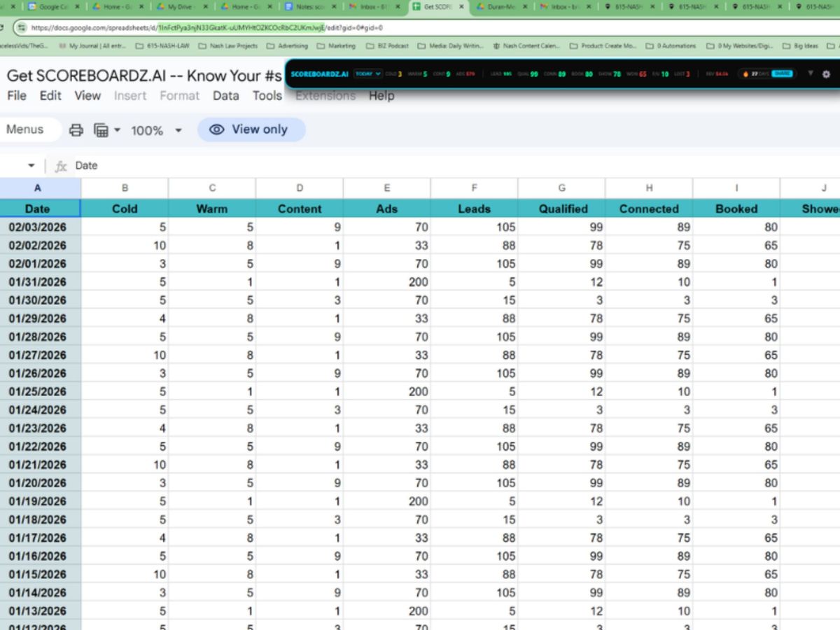Click the site info icon in the address bar
The image size is (840, 630).
tap(22, 28)
